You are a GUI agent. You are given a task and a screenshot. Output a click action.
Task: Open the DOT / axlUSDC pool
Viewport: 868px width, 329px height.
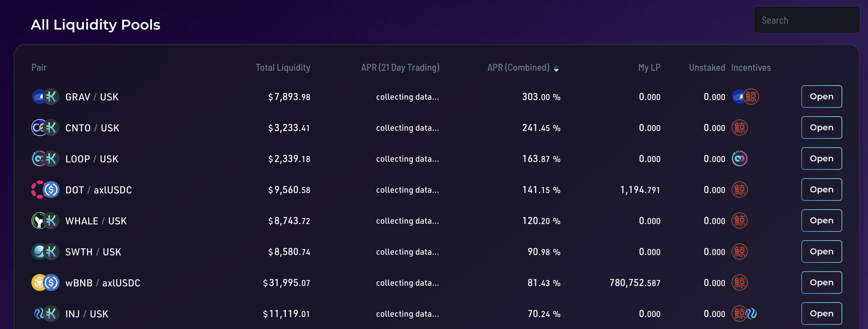(821, 190)
